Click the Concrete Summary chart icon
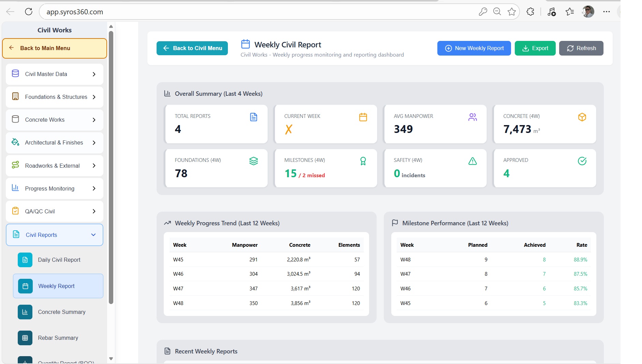Viewport: 642px width, 364px height. 25,312
